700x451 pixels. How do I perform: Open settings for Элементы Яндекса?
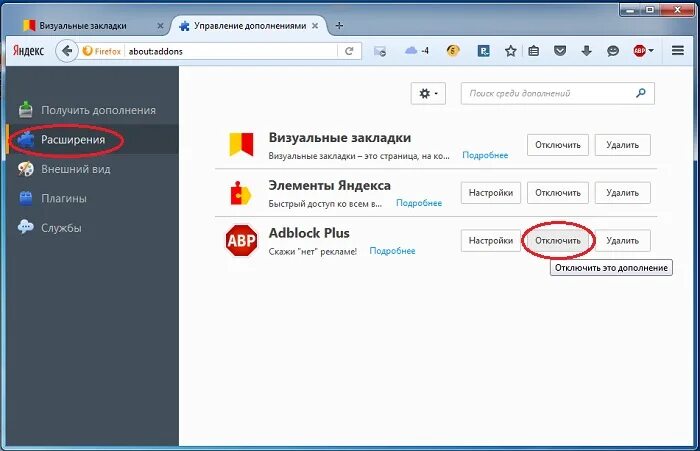(x=491, y=193)
